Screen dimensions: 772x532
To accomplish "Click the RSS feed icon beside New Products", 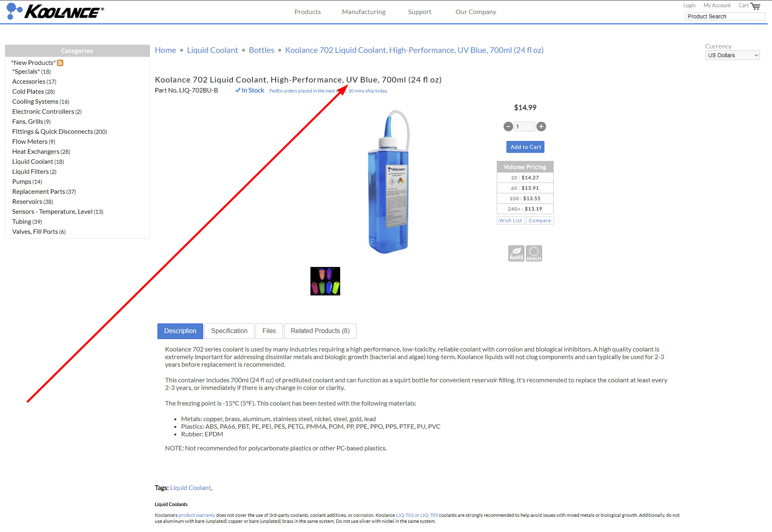I will click(60, 63).
